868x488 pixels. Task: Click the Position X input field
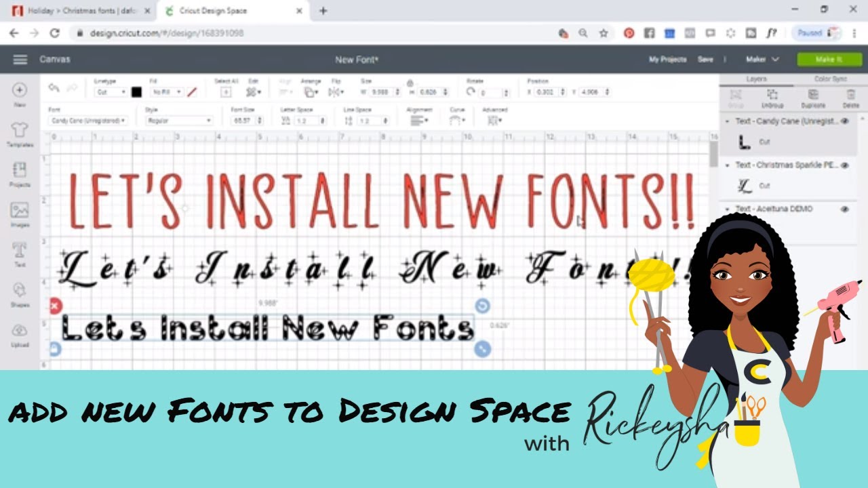pos(549,91)
